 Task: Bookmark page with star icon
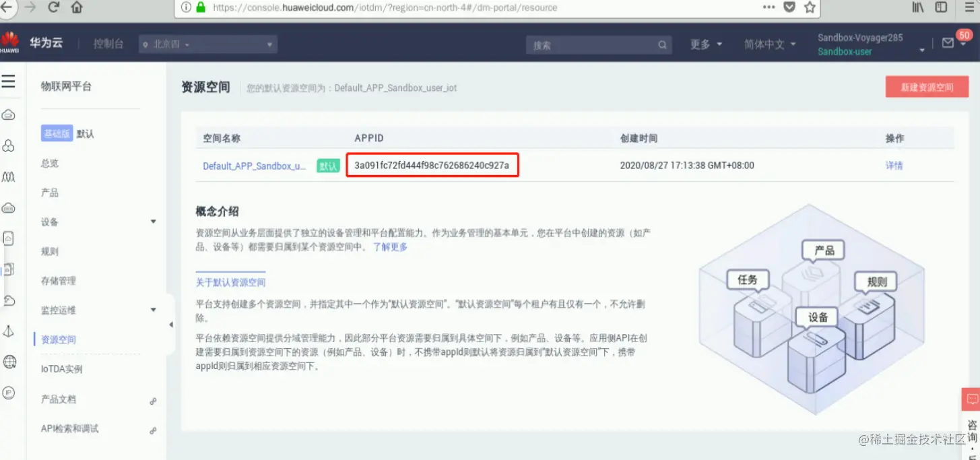coord(810,7)
